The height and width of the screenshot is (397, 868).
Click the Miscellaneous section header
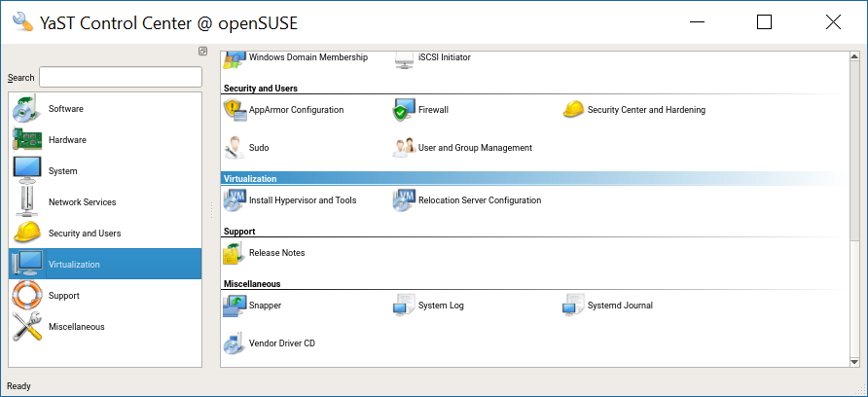(x=252, y=283)
